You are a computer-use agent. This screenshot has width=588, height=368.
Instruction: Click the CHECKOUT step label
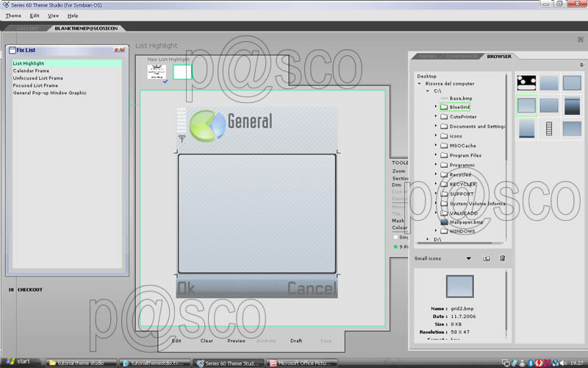coord(30,290)
